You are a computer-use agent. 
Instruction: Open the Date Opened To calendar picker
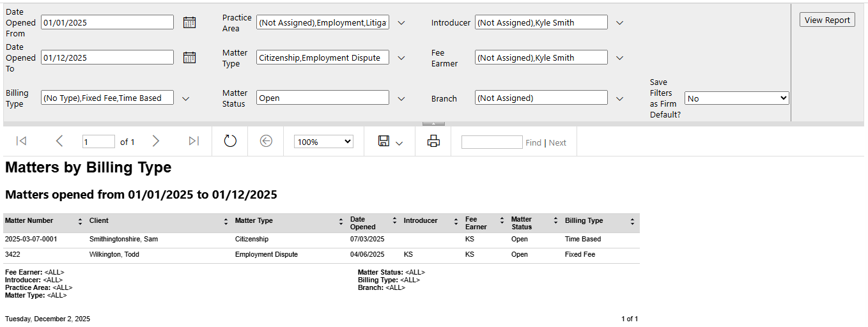189,57
